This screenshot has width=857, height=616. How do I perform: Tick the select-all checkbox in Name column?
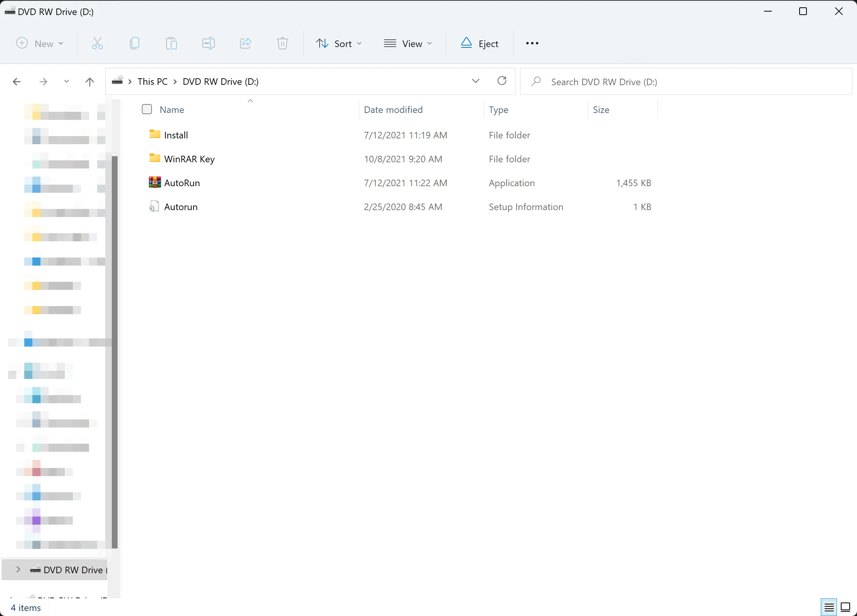coord(146,109)
